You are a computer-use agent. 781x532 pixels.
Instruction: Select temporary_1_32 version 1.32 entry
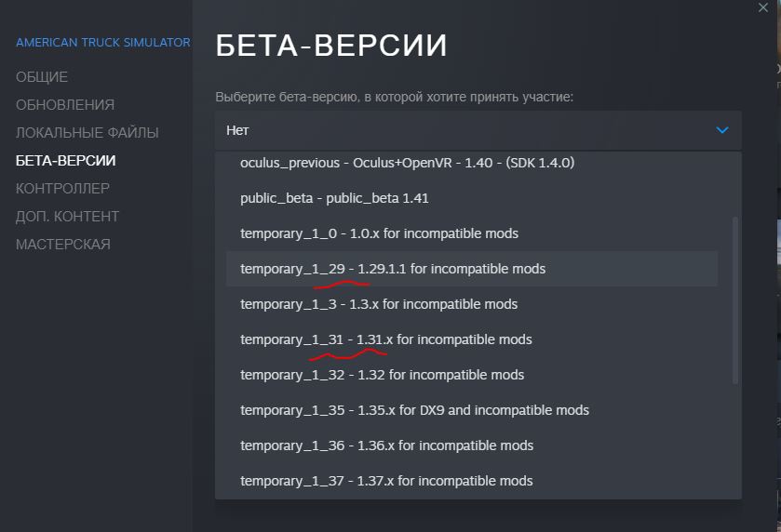pos(472,375)
